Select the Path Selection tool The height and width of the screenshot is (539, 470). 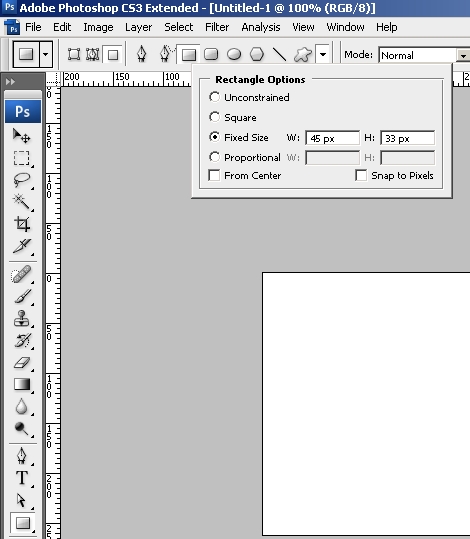coord(21,500)
